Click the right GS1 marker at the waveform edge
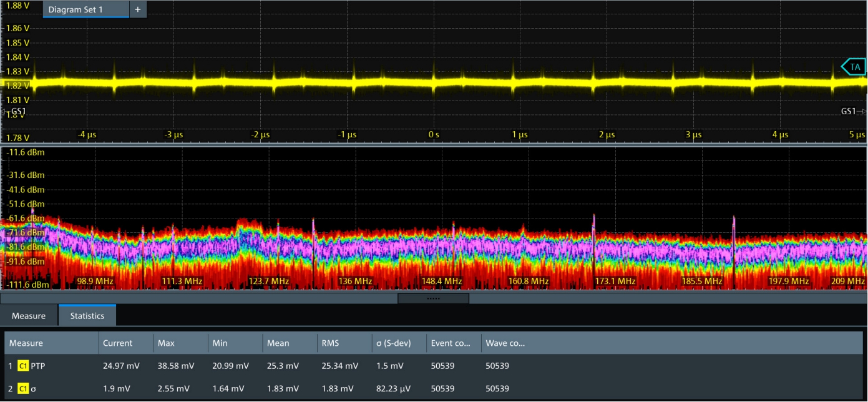The image size is (868, 402). [849, 111]
